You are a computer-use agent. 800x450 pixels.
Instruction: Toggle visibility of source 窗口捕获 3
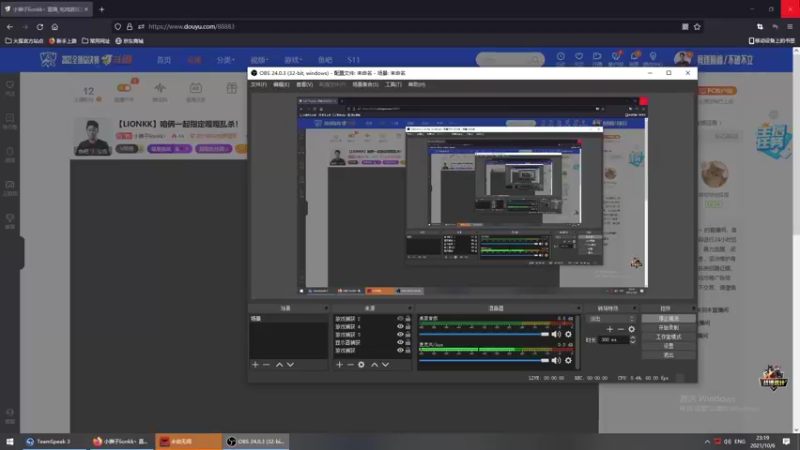400,334
